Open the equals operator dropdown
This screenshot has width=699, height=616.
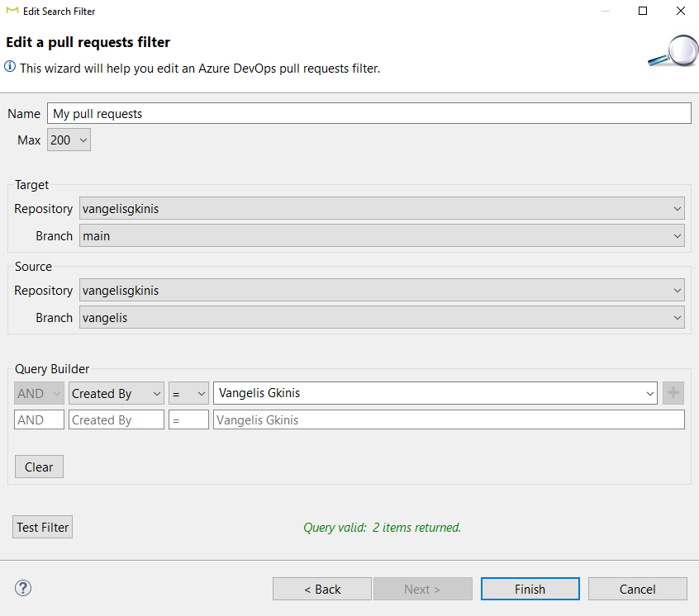188,394
